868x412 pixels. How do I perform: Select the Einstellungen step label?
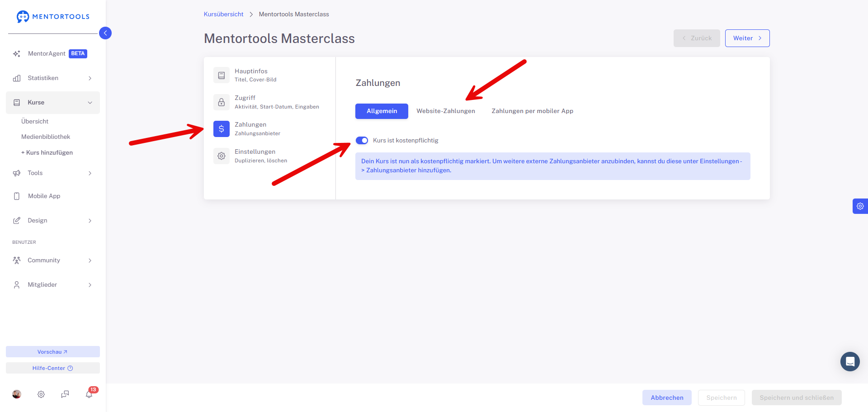click(255, 152)
